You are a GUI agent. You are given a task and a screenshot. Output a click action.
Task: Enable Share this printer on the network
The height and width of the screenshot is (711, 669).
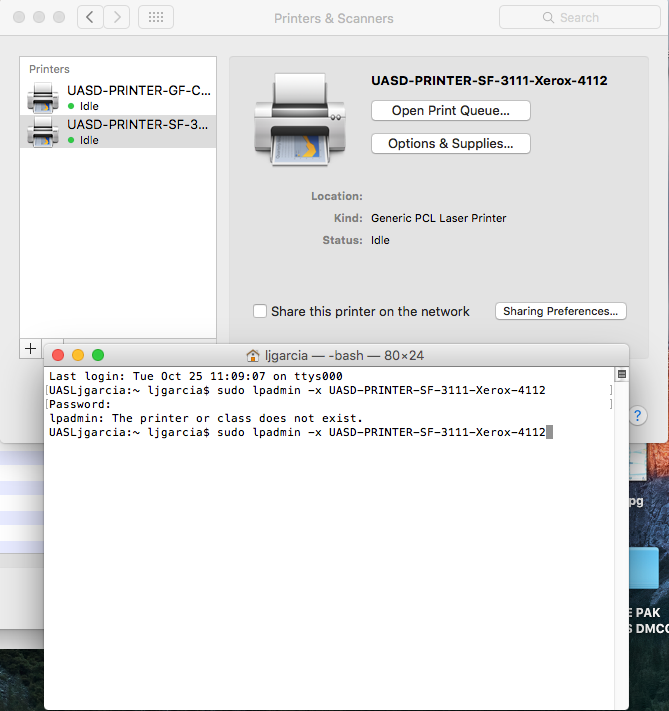point(260,311)
